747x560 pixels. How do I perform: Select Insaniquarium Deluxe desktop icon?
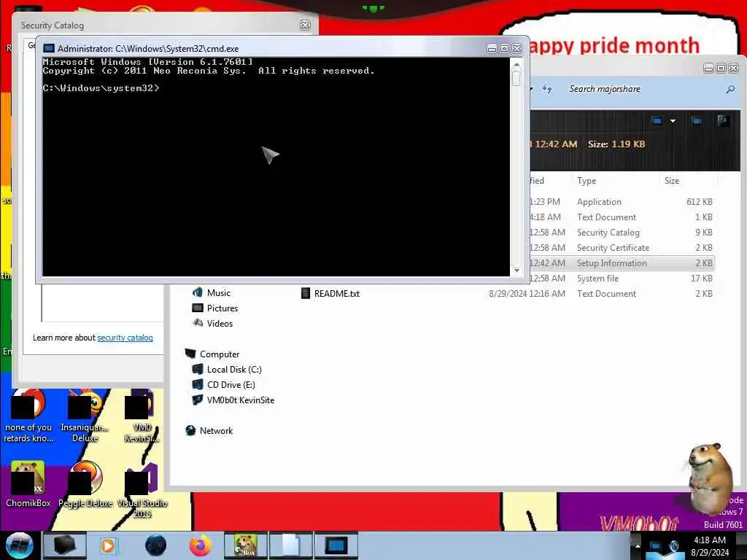85,415
